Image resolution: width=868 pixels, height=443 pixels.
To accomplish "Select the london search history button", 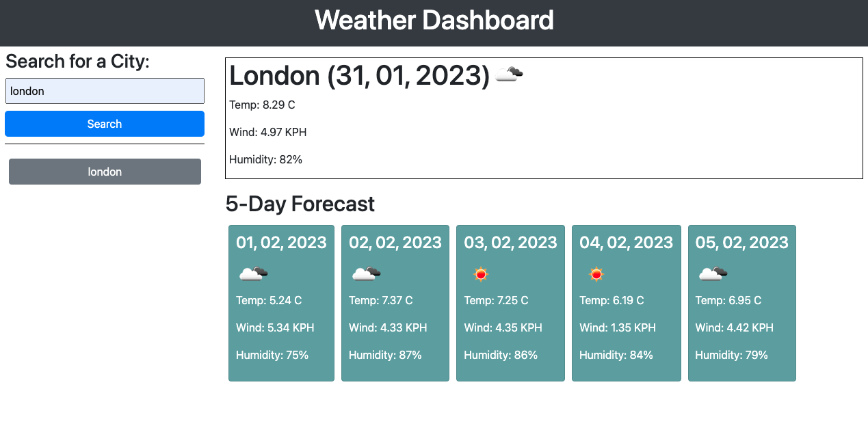I will click(x=105, y=172).
